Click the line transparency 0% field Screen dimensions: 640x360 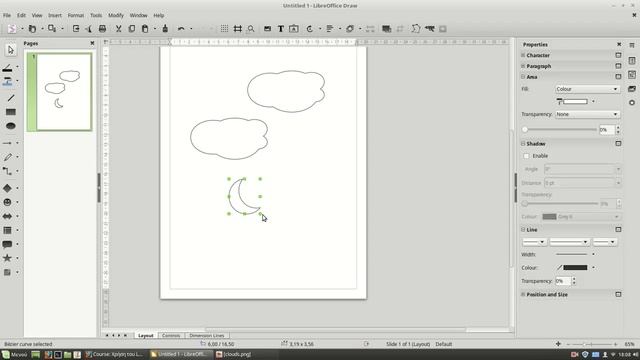tap(563, 281)
